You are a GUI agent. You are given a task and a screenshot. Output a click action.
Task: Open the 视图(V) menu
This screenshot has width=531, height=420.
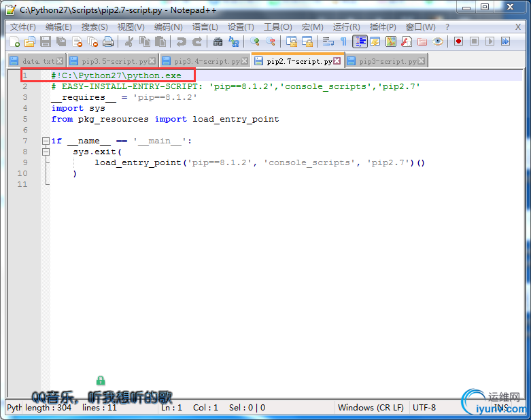click(131, 27)
